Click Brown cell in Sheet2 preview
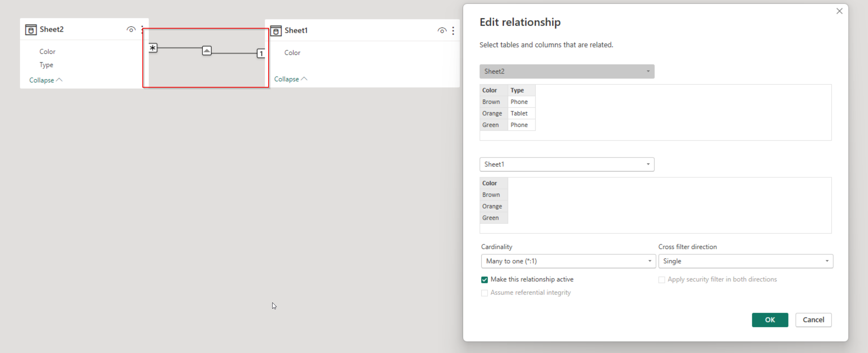The image size is (868, 353). coord(493,102)
